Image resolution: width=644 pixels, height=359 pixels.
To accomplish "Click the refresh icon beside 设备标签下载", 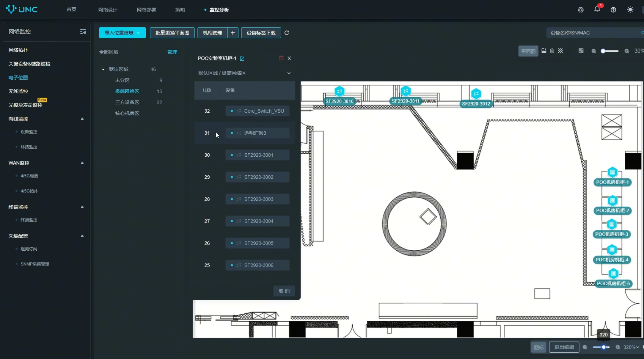I will click(287, 33).
